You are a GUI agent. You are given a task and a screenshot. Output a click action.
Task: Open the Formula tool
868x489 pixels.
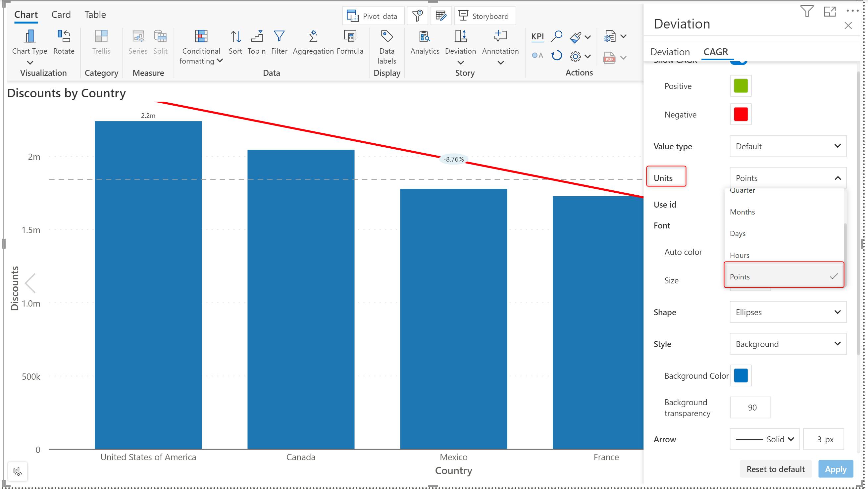(x=350, y=36)
